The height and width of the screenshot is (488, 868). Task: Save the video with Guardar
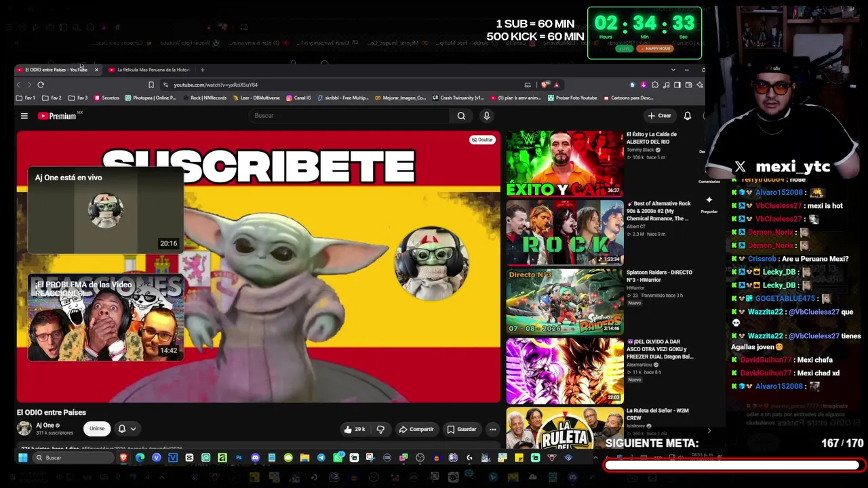(x=461, y=429)
